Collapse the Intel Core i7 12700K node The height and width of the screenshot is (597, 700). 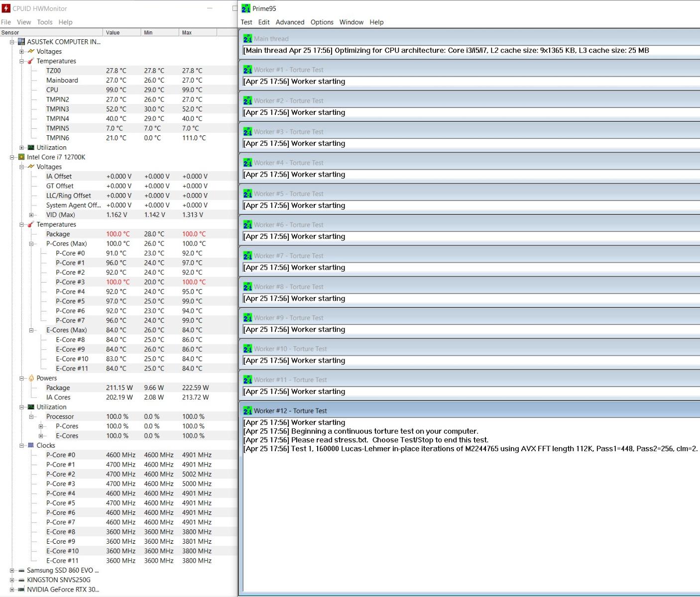click(12, 157)
